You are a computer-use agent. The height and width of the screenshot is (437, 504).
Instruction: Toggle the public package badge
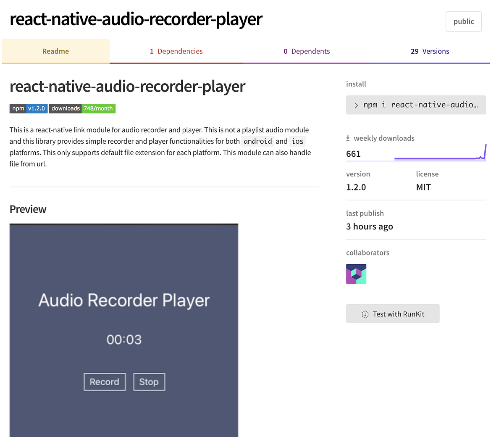pyautogui.click(x=463, y=21)
